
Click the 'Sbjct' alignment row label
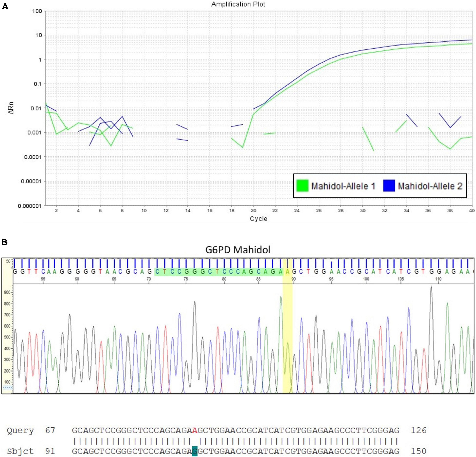click(x=20, y=451)
